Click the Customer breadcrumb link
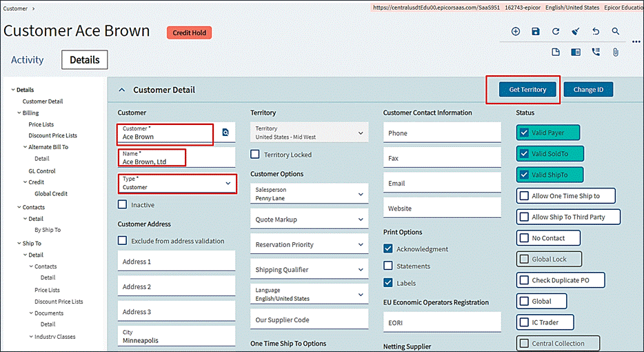This screenshot has height=352, width=644. [x=15, y=8]
